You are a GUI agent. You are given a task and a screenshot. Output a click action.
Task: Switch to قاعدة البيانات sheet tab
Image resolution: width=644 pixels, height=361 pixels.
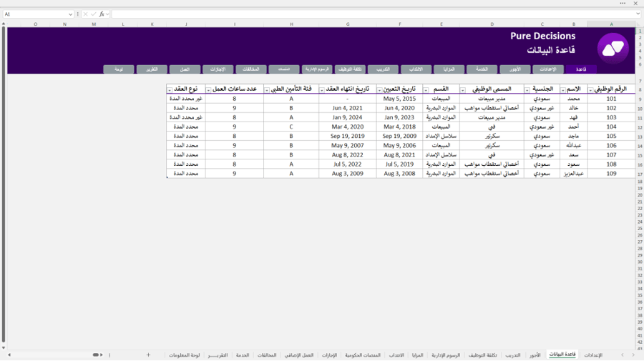[562, 355]
